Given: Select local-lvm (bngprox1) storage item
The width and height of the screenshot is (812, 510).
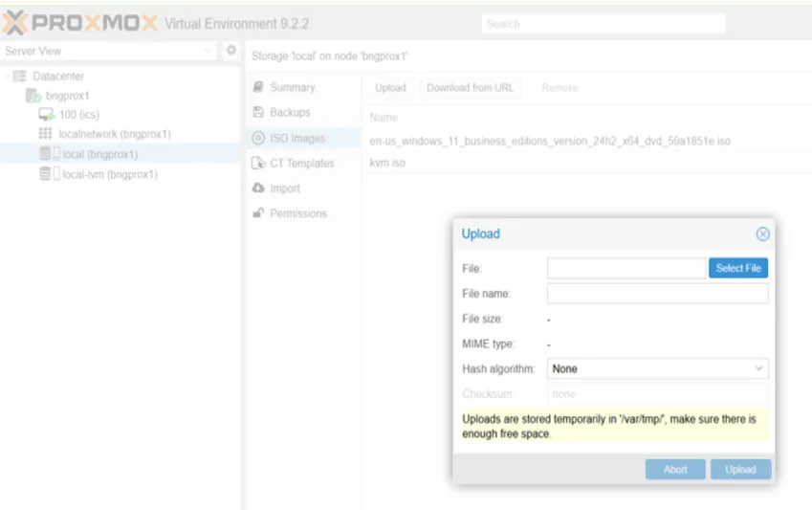Looking at the screenshot, I should coord(121,174).
